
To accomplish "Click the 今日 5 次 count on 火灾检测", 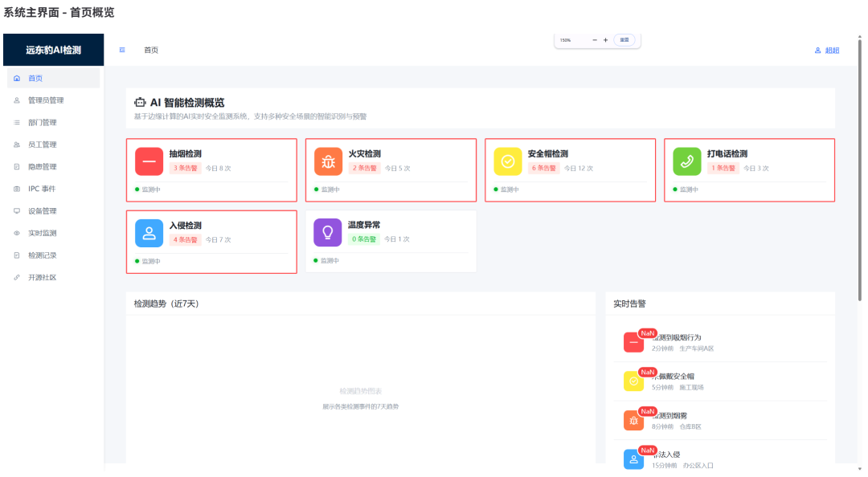I will pyautogui.click(x=398, y=168).
